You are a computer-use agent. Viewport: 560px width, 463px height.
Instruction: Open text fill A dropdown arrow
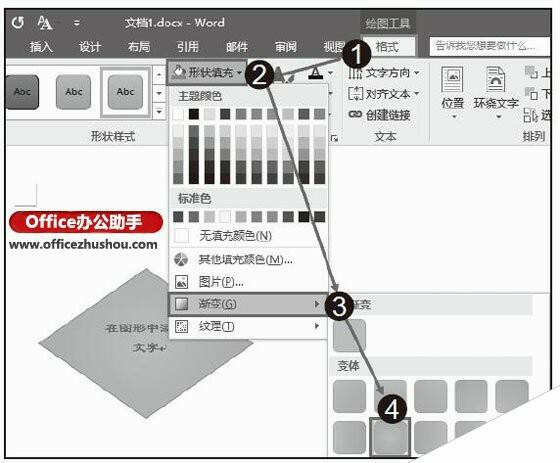[x=330, y=73]
